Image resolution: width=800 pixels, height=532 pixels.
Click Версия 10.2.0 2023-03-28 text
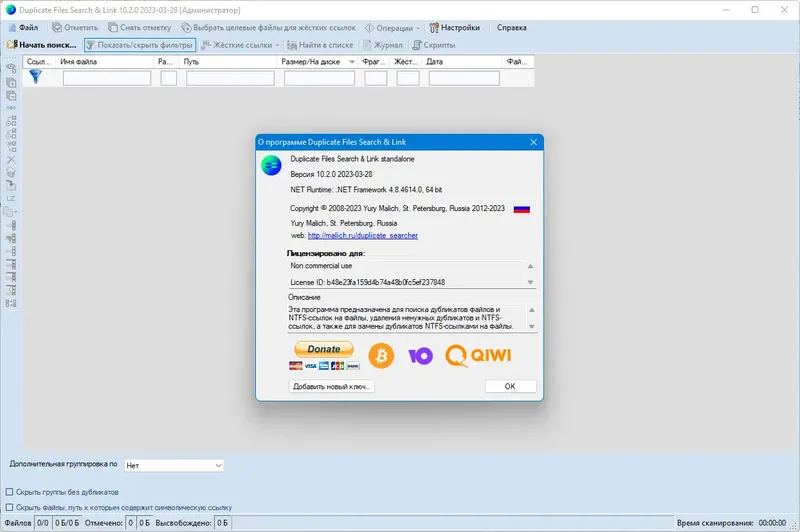[331, 174]
